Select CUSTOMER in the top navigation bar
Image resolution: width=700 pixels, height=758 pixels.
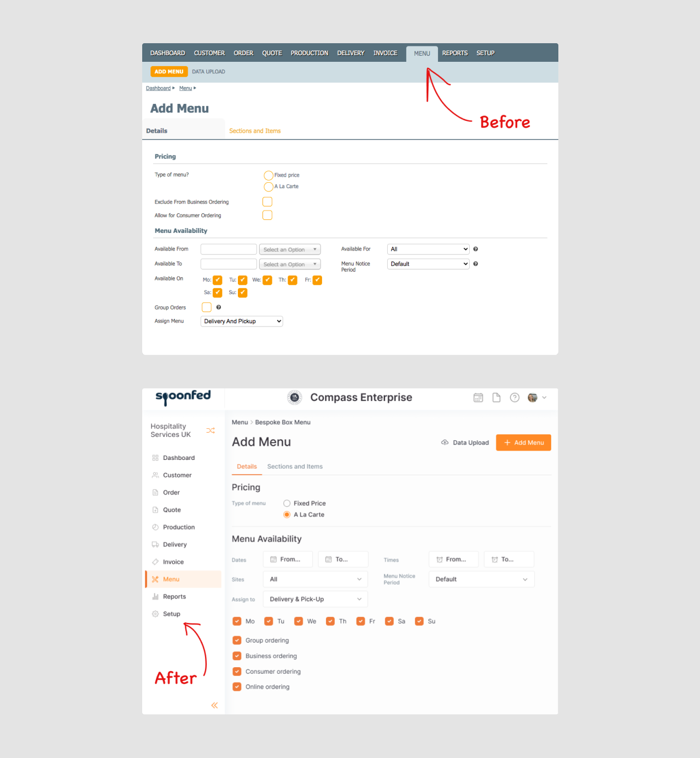209,53
